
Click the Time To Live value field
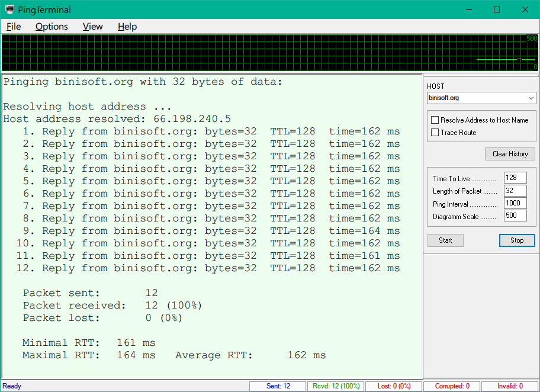pos(515,178)
